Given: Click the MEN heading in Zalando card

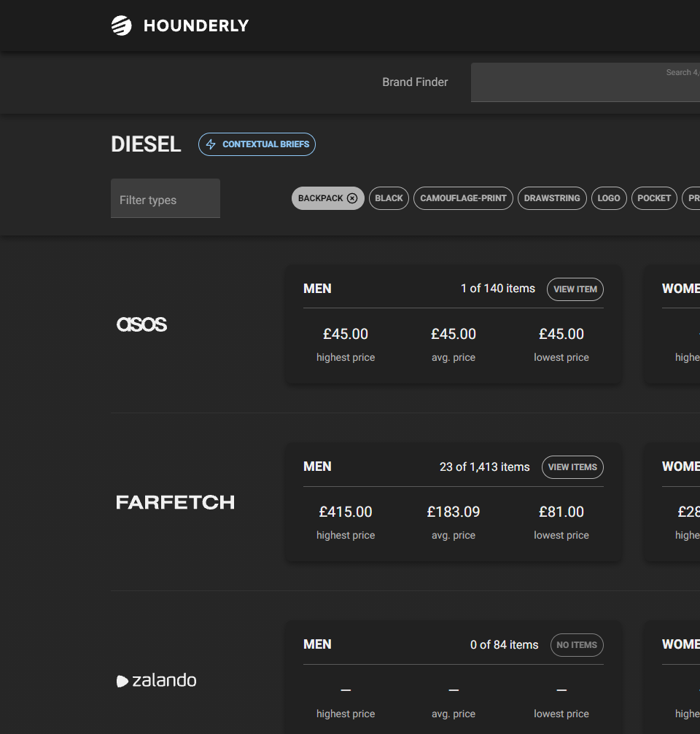Looking at the screenshot, I should click(317, 644).
